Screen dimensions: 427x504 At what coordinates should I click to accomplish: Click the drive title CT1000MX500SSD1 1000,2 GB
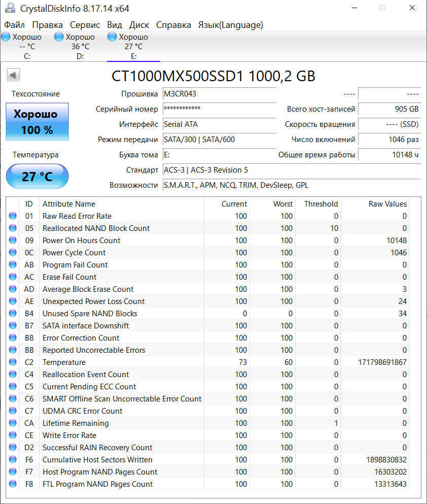(x=213, y=76)
